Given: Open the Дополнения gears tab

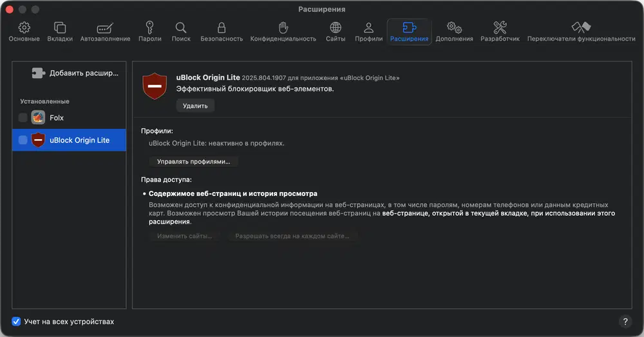Looking at the screenshot, I should [x=454, y=32].
